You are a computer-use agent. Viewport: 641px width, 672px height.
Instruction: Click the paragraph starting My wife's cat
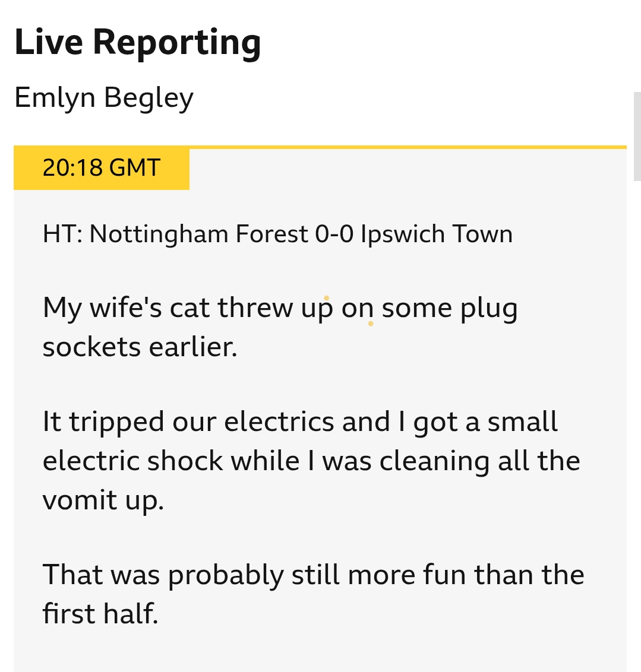(x=280, y=327)
